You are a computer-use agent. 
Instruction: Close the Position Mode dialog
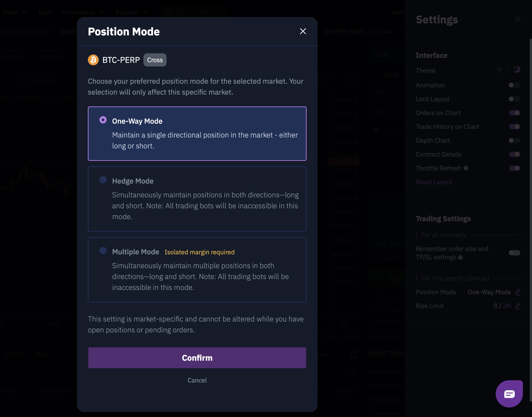coord(303,31)
